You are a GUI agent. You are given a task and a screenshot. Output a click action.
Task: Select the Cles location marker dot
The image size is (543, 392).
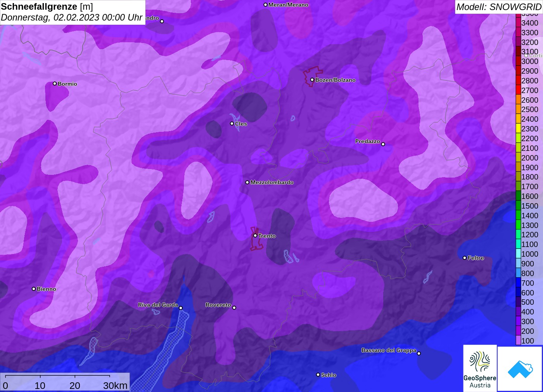click(x=232, y=124)
